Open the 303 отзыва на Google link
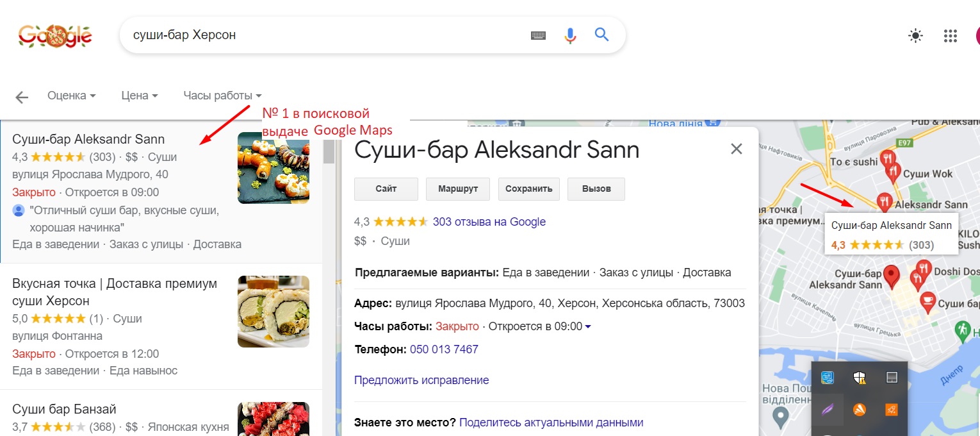The width and height of the screenshot is (980, 436). pyautogui.click(x=489, y=222)
